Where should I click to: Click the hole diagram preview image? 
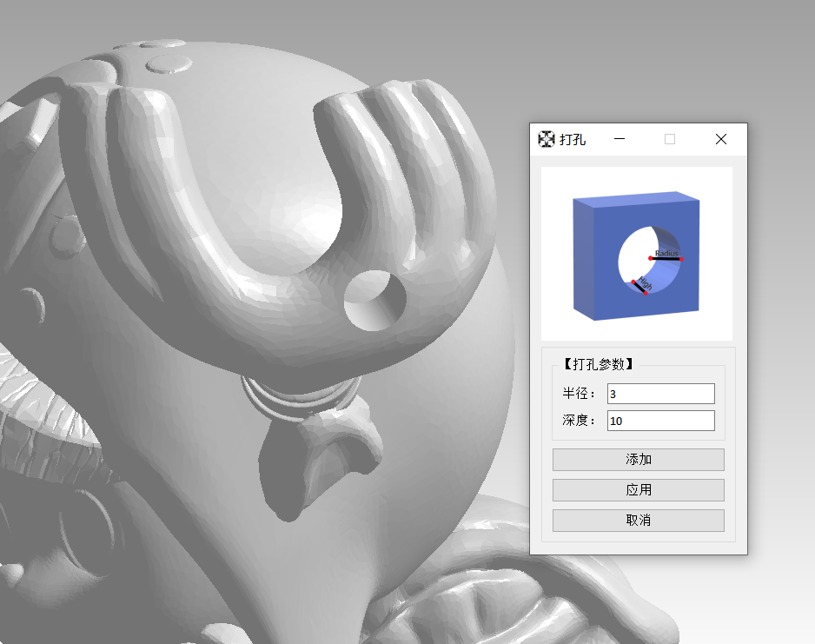tap(637, 254)
